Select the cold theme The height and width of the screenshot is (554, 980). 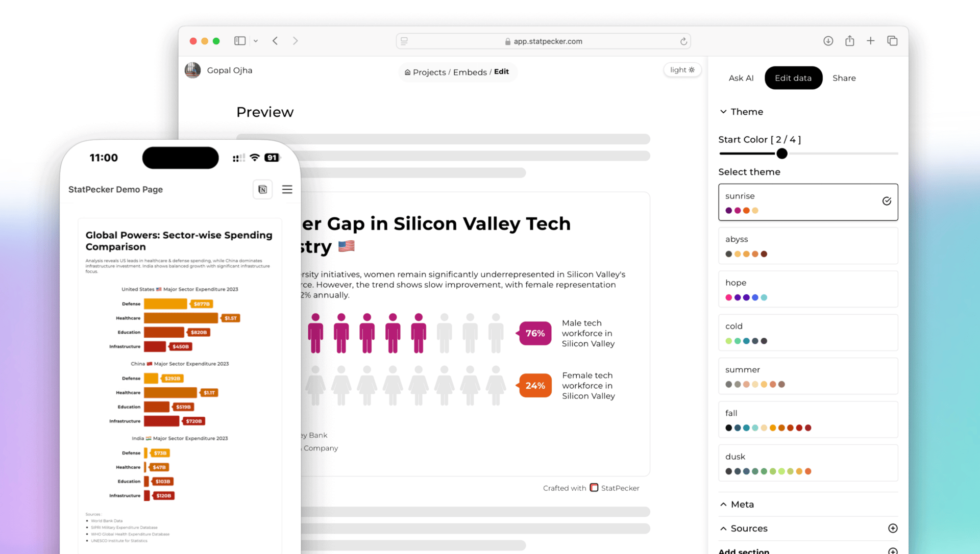coord(808,333)
